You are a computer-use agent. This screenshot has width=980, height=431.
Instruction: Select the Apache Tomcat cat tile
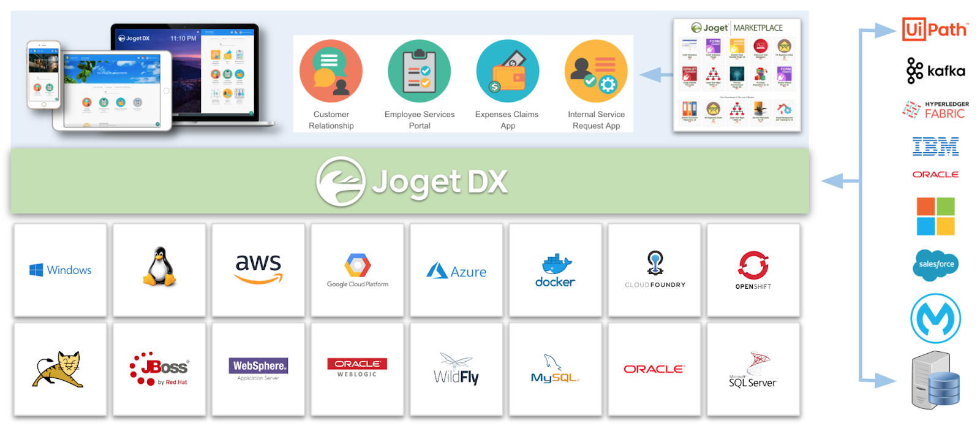[60, 370]
